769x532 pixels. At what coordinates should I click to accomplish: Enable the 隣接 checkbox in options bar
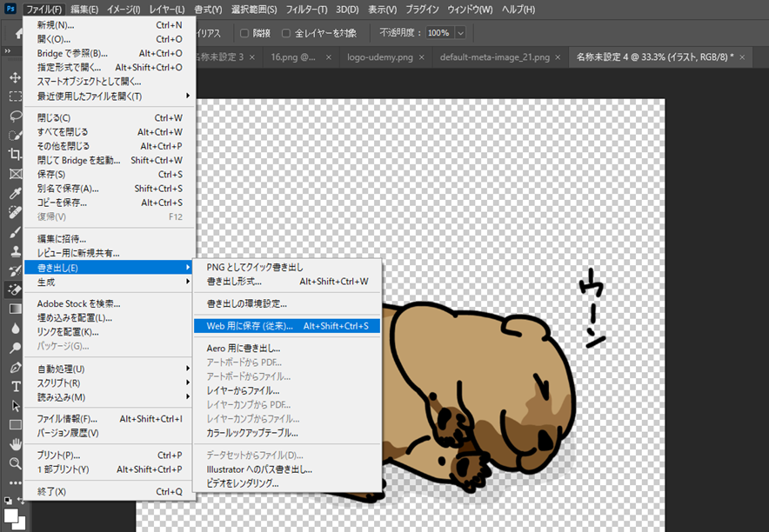click(244, 32)
